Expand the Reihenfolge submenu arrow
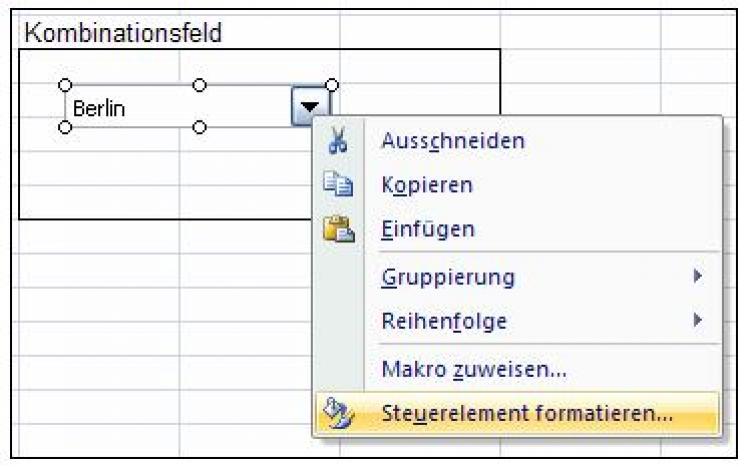 (x=699, y=322)
